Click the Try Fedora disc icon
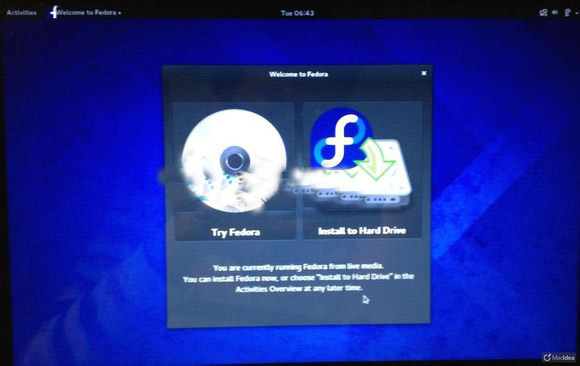580x366 pixels. (x=234, y=162)
